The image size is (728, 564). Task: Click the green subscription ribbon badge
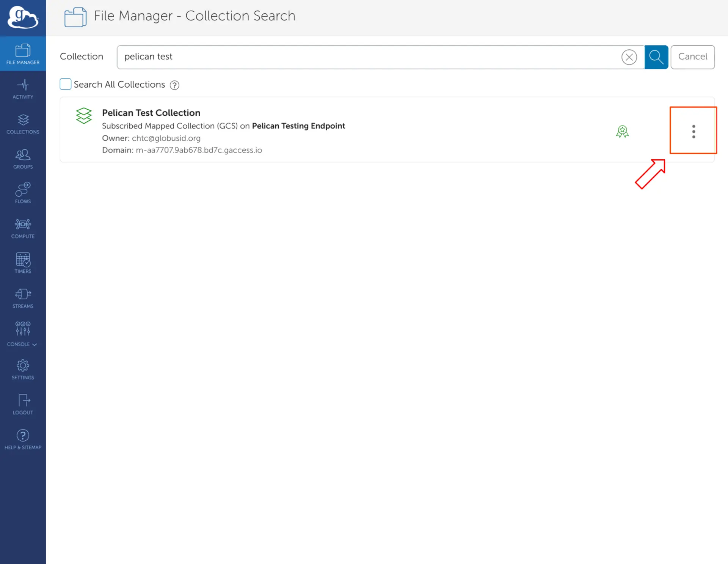(x=622, y=131)
